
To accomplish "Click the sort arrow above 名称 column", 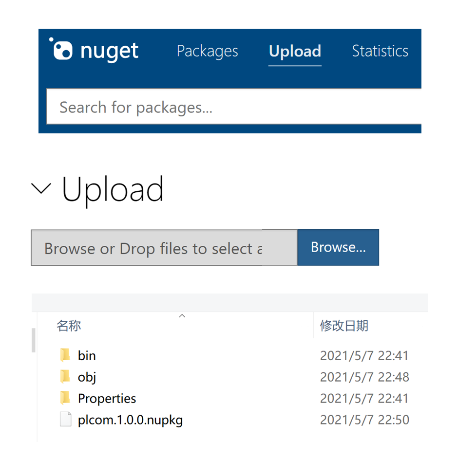I will coord(182,316).
